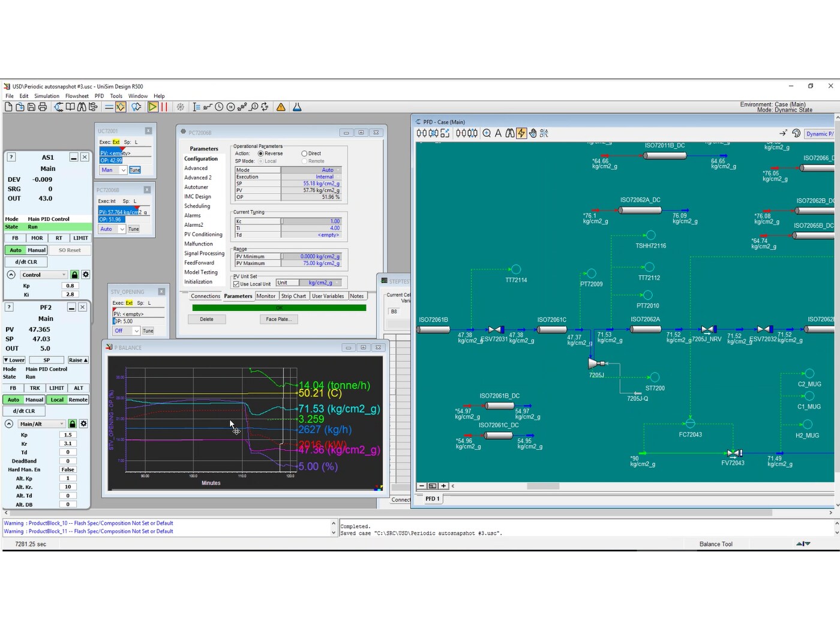Click the binoculars icon in PFD toolbar
The width and height of the screenshot is (840, 630).
pyautogui.click(x=509, y=133)
